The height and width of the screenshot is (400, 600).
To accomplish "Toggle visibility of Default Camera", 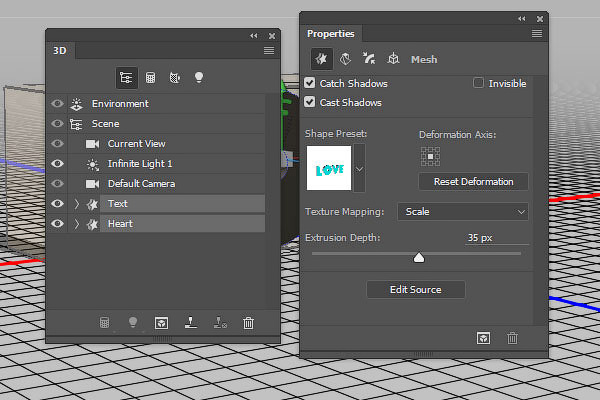I will pyautogui.click(x=57, y=184).
